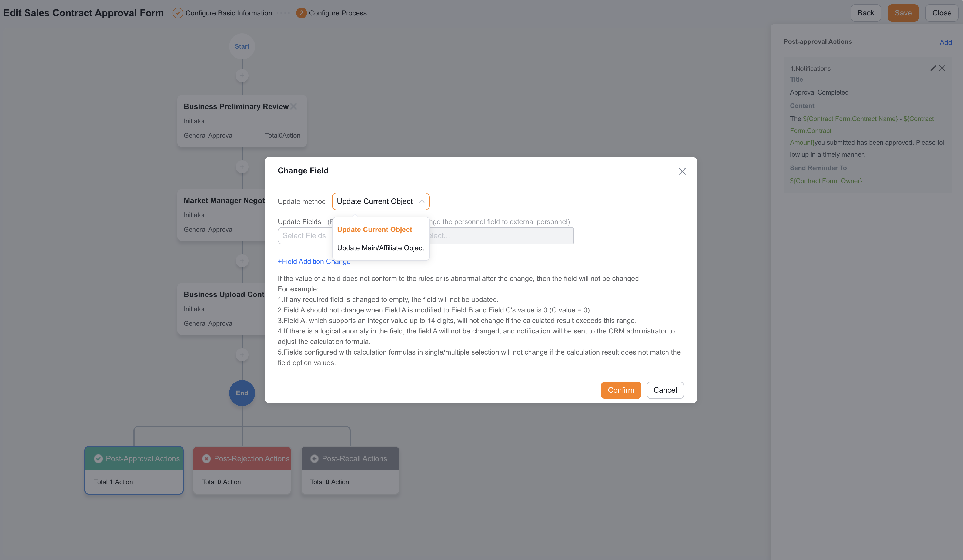
Task: Click Approval Completed title text
Action: coord(819,92)
